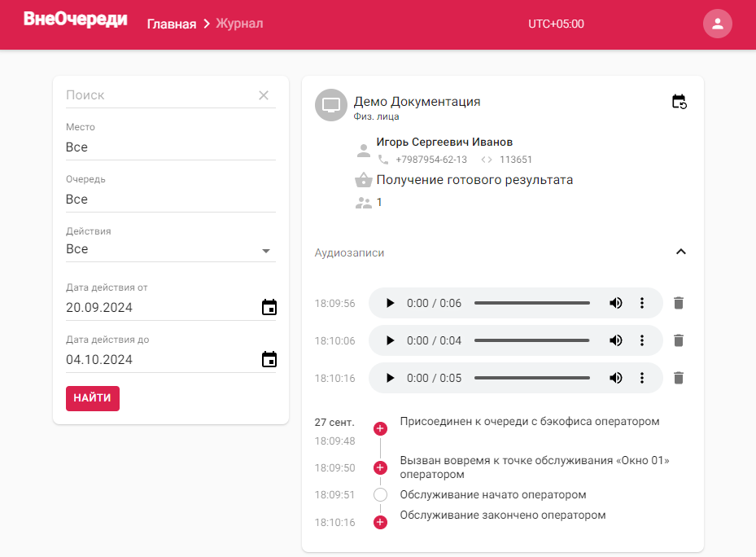Expand the 18:09:50 called-to-window event marker
Image resolution: width=756 pixels, height=557 pixels.
(380, 467)
